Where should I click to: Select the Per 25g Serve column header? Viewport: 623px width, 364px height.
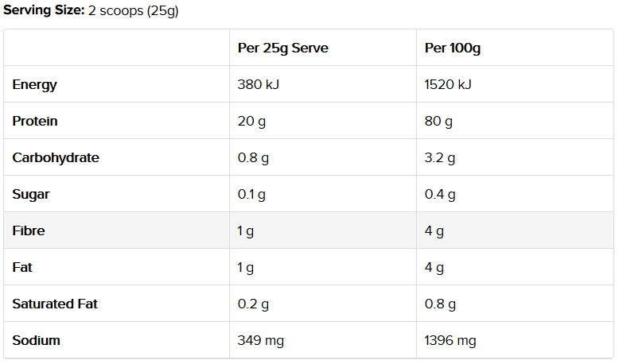point(283,48)
